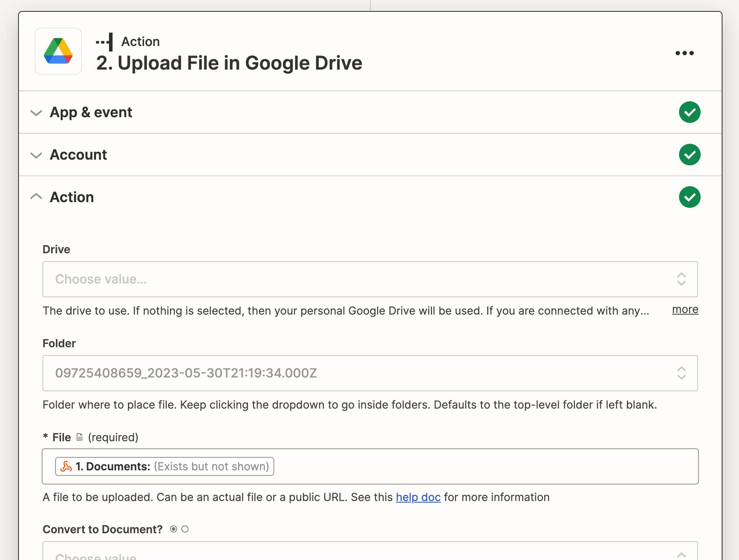Open the Convert to Document dropdown
Image resolution: width=739 pixels, height=560 pixels.
click(x=370, y=551)
